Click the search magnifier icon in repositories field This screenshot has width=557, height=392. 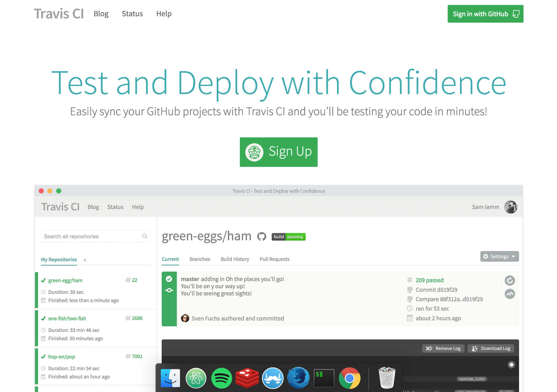[145, 236]
